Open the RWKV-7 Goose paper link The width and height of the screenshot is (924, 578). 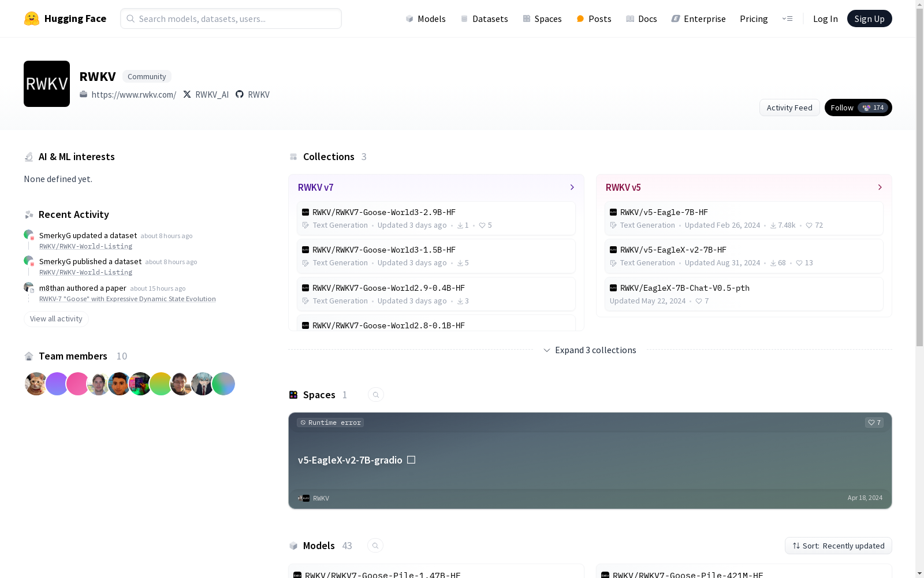(x=128, y=299)
